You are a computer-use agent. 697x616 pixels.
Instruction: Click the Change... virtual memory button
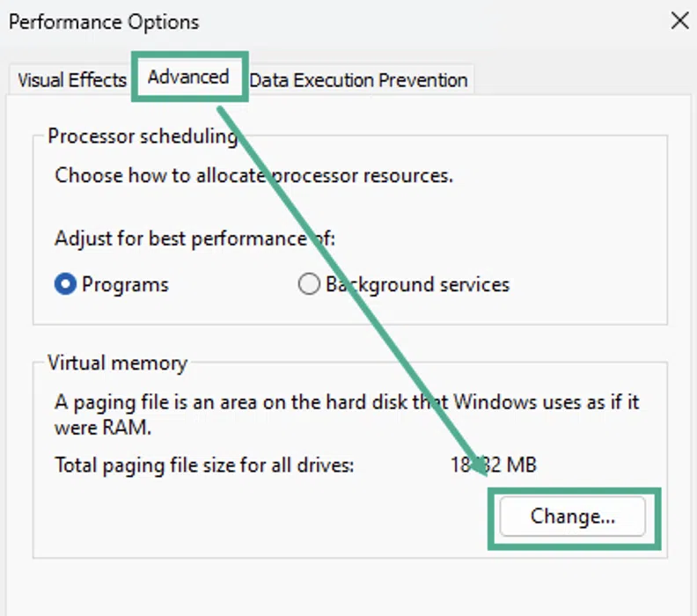click(x=573, y=517)
